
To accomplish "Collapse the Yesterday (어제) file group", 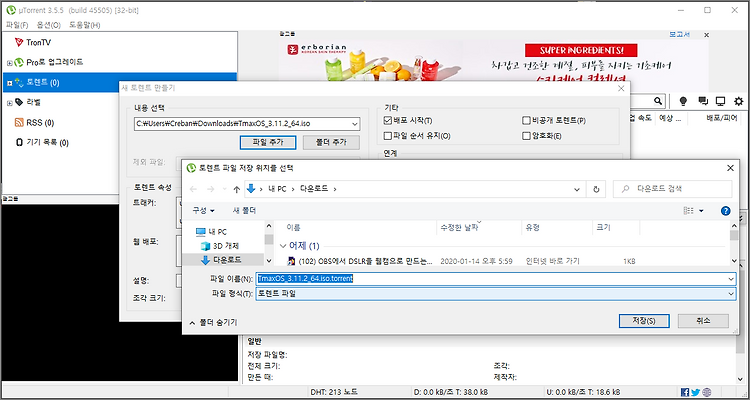I will [x=283, y=246].
